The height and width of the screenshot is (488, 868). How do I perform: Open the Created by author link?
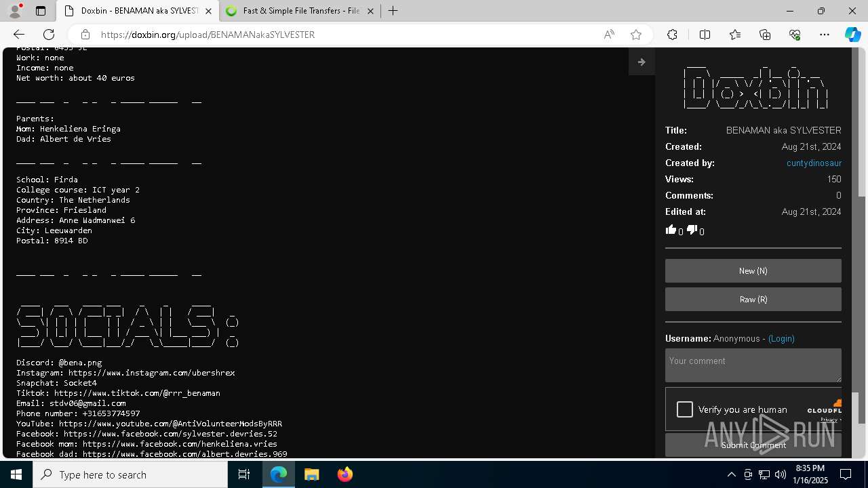(814, 163)
